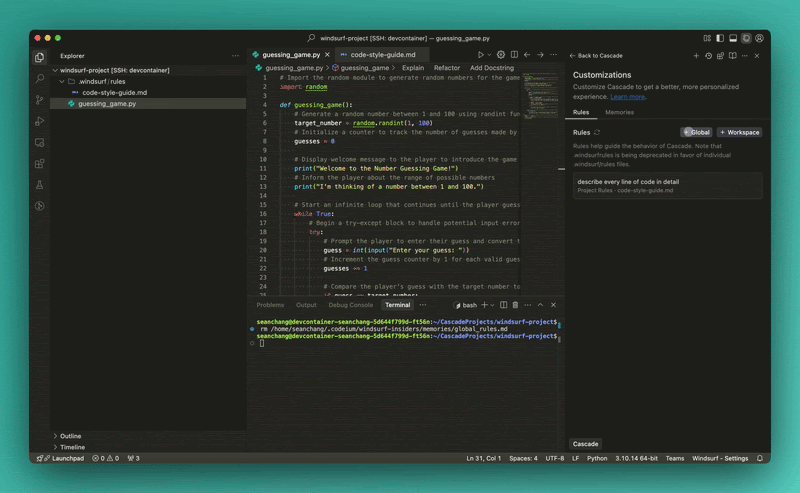The height and width of the screenshot is (493, 800).
Task: Split the editor to the right
Action: 514,55
